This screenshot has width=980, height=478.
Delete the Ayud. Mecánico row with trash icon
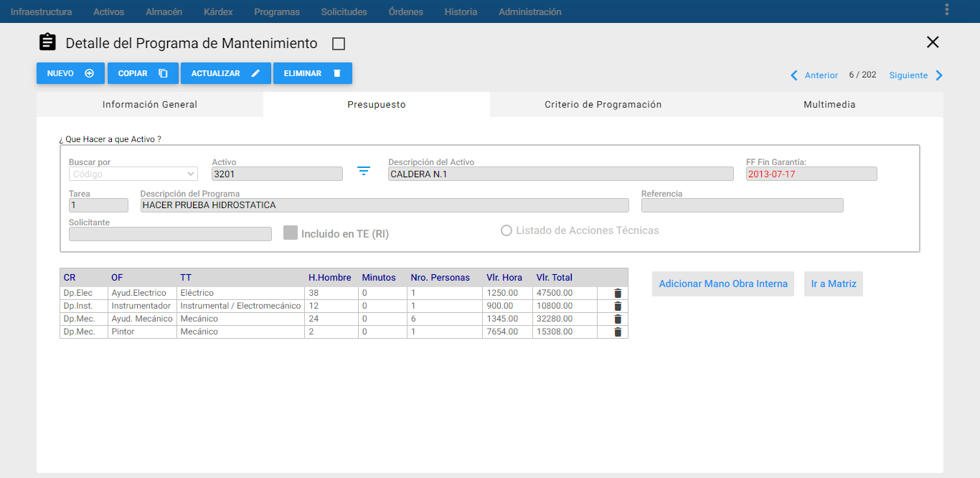point(618,319)
